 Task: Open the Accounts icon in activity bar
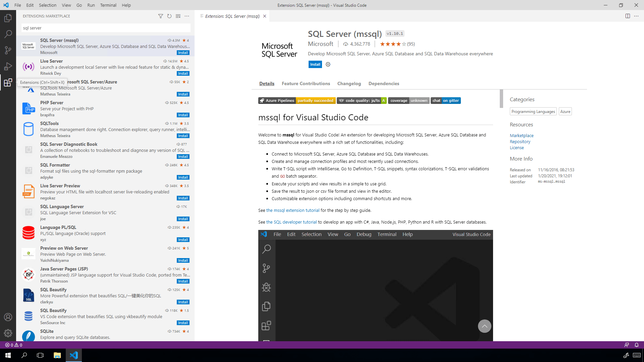(8, 317)
